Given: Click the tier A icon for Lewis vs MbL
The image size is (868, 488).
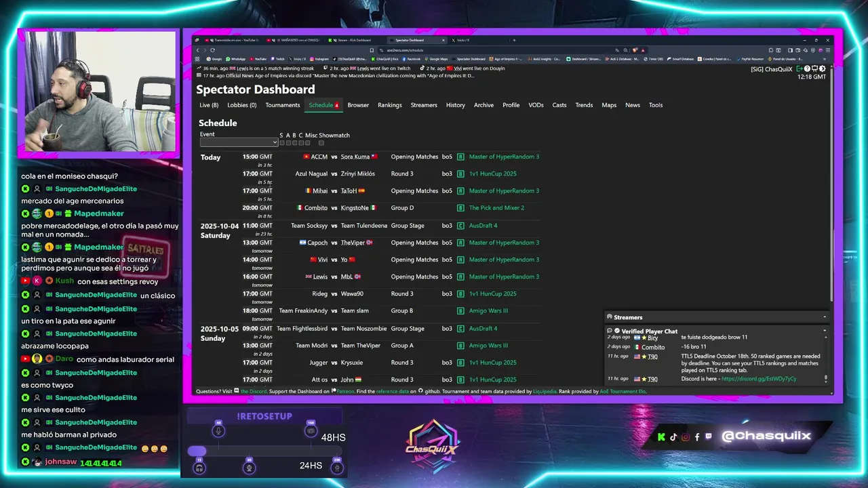Looking at the screenshot, I should [x=460, y=277].
